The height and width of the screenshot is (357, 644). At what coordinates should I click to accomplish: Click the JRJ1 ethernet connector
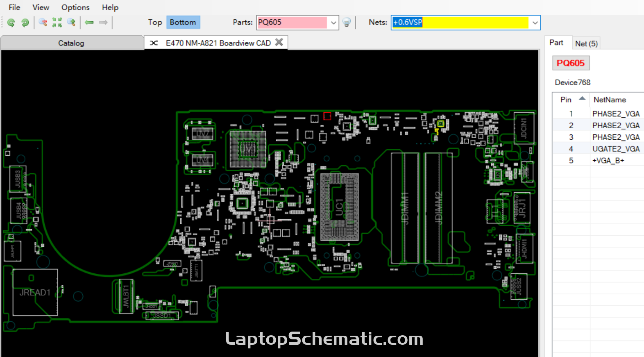[x=522, y=207]
